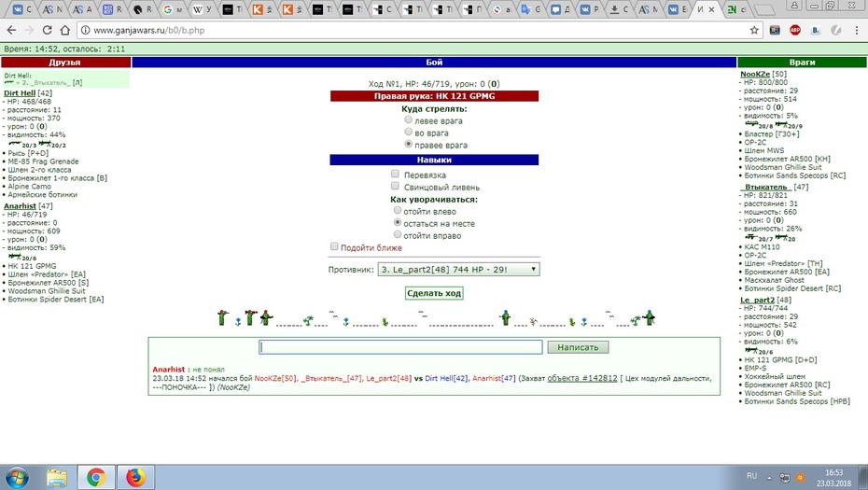This screenshot has height=490, width=868.
Task: Click the 'Написать' chat button
Action: tap(578, 347)
